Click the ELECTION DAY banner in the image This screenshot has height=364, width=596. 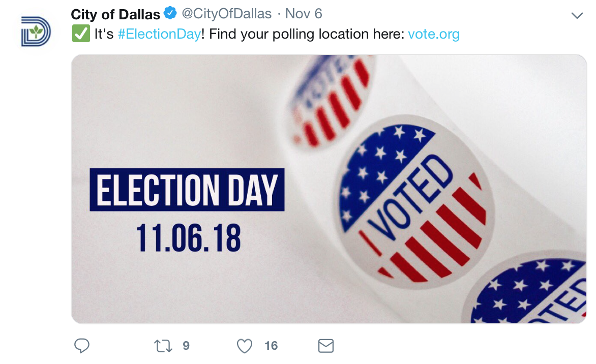(187, 190)
